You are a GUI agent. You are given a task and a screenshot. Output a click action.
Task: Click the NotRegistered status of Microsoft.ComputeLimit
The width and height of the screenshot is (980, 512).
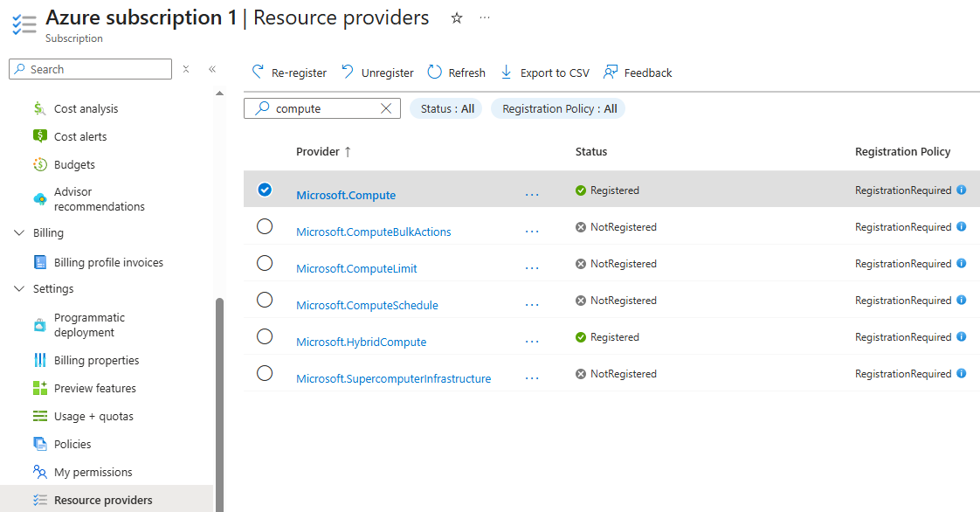click(x=616, y=264)
